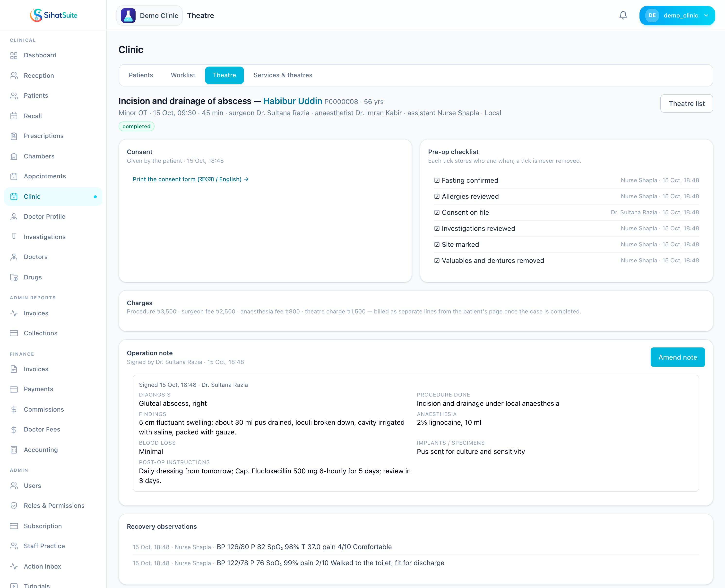Image resolution: width=725 pixels, height=588 pixels.
Task: Click the Drugs folder icon
Action: click(14, 277)
